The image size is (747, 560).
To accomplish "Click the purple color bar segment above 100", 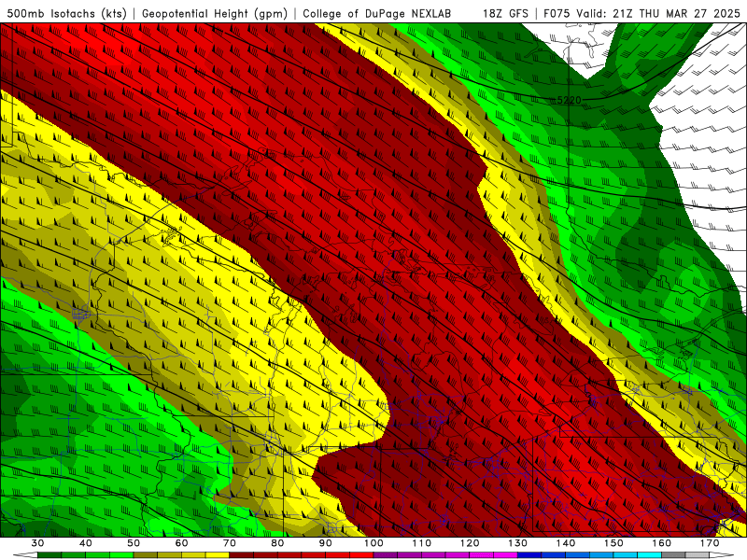I will [386, 555].
